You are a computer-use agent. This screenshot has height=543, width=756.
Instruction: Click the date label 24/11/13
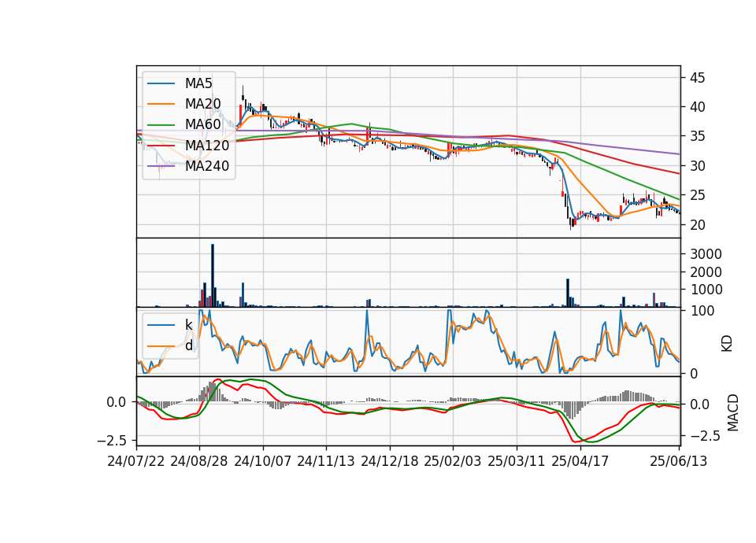click(x=326, y=461)
